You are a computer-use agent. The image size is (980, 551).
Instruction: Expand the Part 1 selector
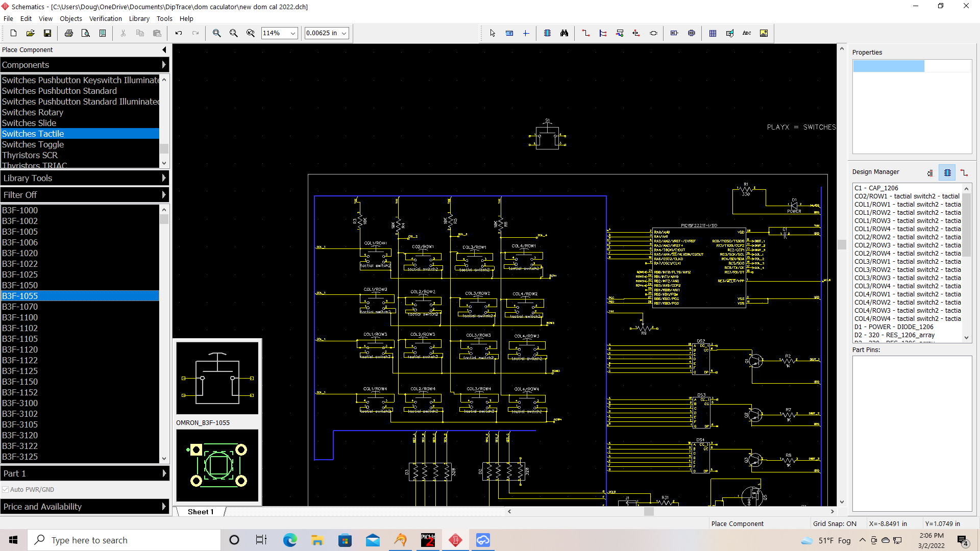point(85,473)
